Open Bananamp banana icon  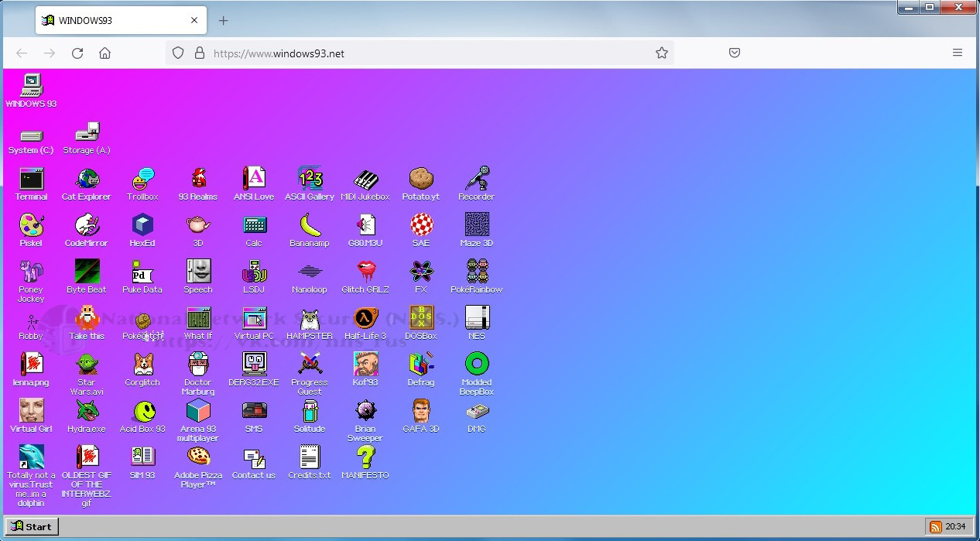(310, 225)
